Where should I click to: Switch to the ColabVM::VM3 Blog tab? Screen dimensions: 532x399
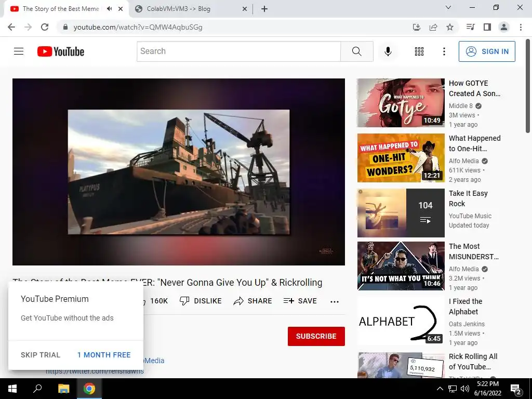[x=190, y=9]
